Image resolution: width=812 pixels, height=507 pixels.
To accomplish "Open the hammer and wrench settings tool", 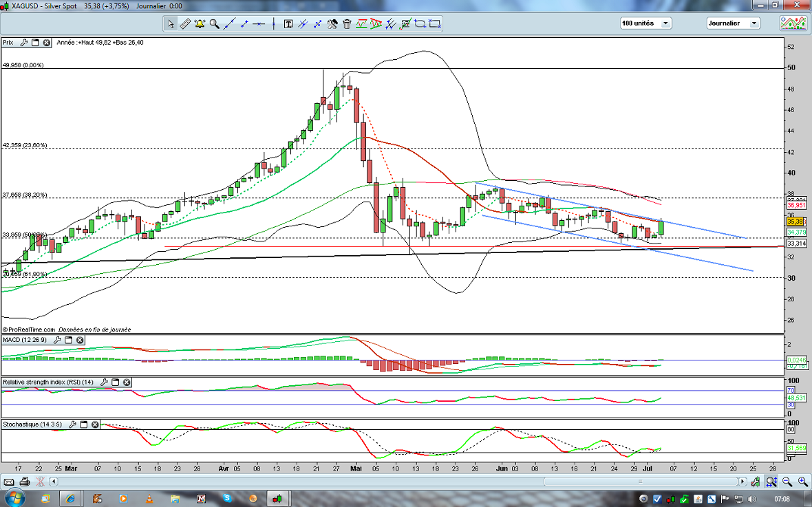I will [x=332, y=24].
